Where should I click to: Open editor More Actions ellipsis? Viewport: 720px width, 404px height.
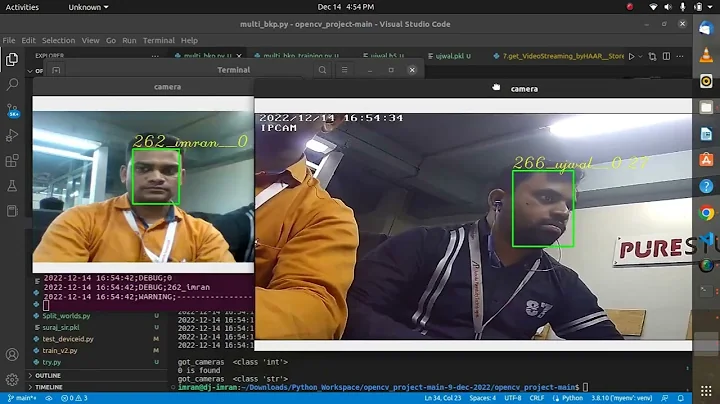(680, 56)
